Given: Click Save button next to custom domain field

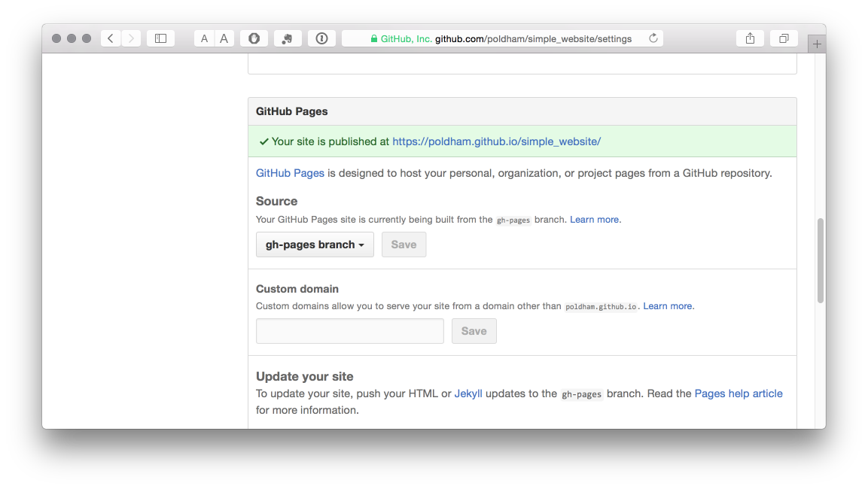Looking at the screenshot, I should point(474,331).
